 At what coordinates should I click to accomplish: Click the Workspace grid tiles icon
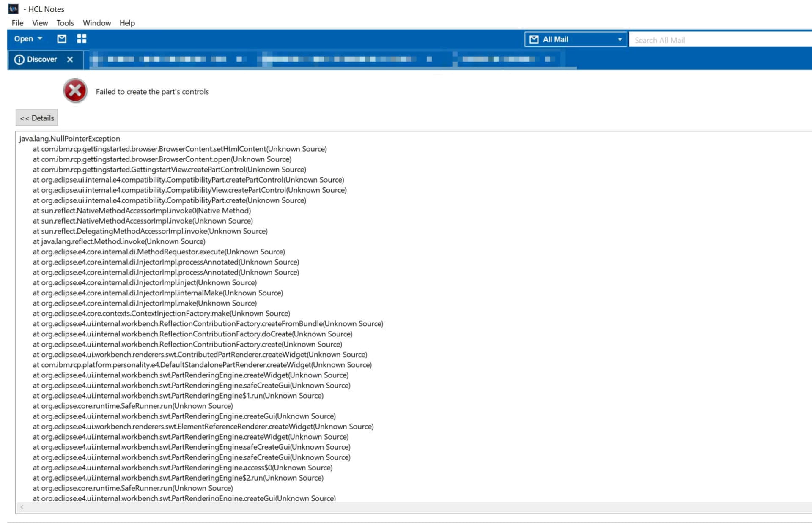coord(82,39)
